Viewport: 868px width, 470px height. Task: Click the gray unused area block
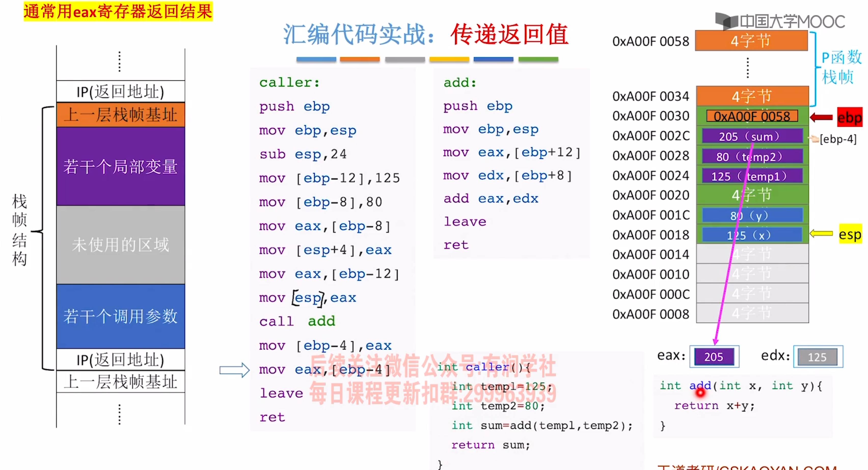pyautogui.click(x=121, y=244)
